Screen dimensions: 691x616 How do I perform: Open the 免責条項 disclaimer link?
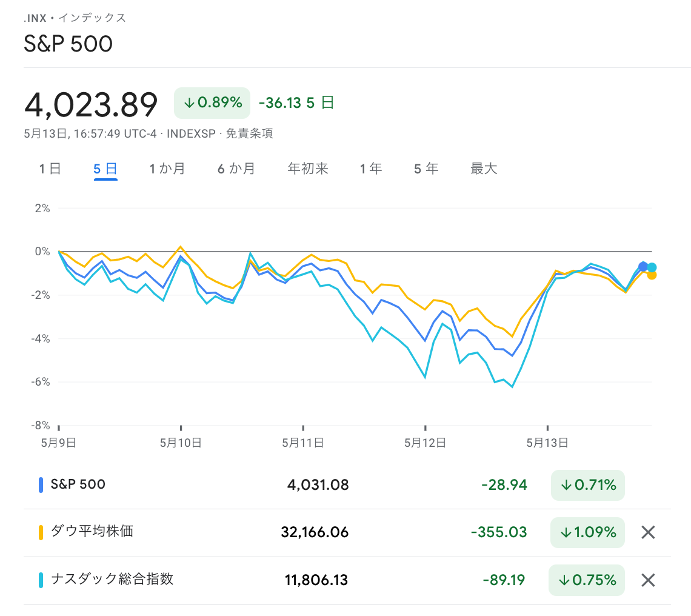pyautogui.click(x=249, y=133)
